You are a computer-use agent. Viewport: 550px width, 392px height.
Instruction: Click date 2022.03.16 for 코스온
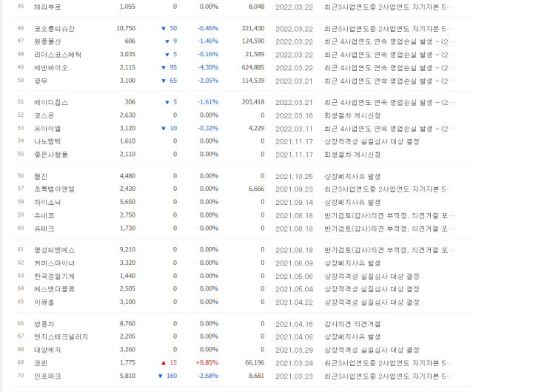(294, 115)
